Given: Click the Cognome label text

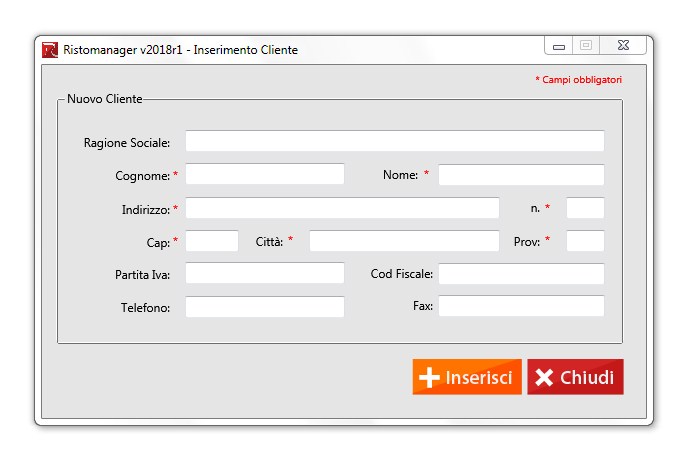Looking at the screenshot, I should click(142, 176).
